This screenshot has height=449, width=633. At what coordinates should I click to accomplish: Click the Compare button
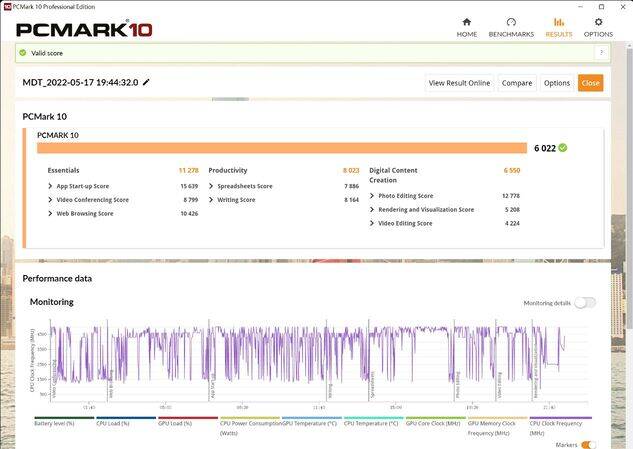pos(517,83)
